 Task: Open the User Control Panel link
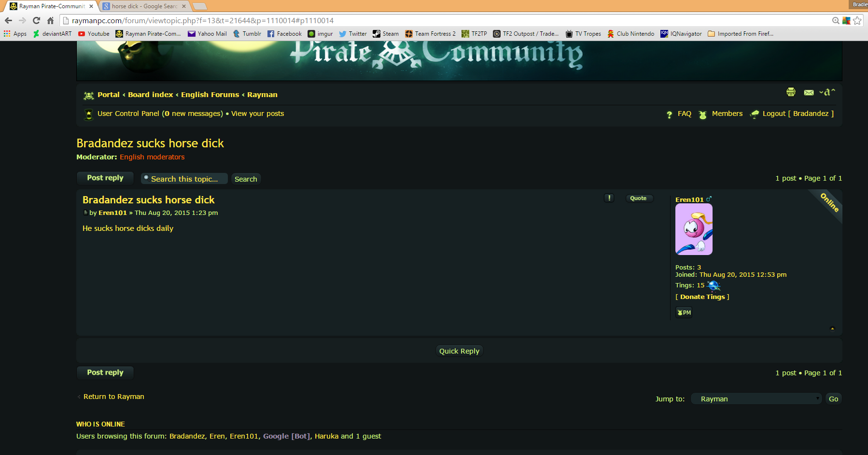pyautogui.click(x=128, y=114)
